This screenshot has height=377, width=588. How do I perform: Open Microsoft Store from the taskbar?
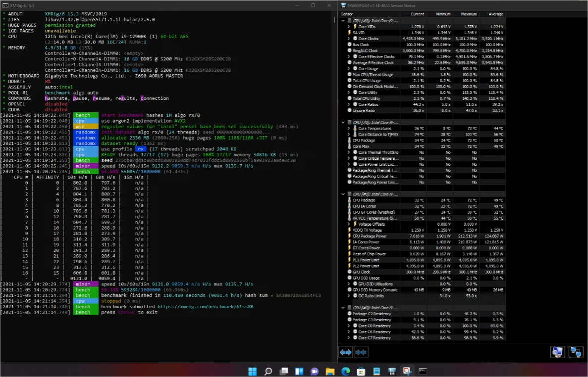pyautogui.click(x=361, y=371)
